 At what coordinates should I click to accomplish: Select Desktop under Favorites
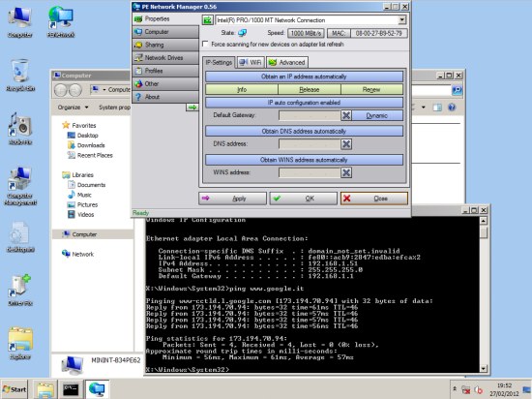[83, 136]
